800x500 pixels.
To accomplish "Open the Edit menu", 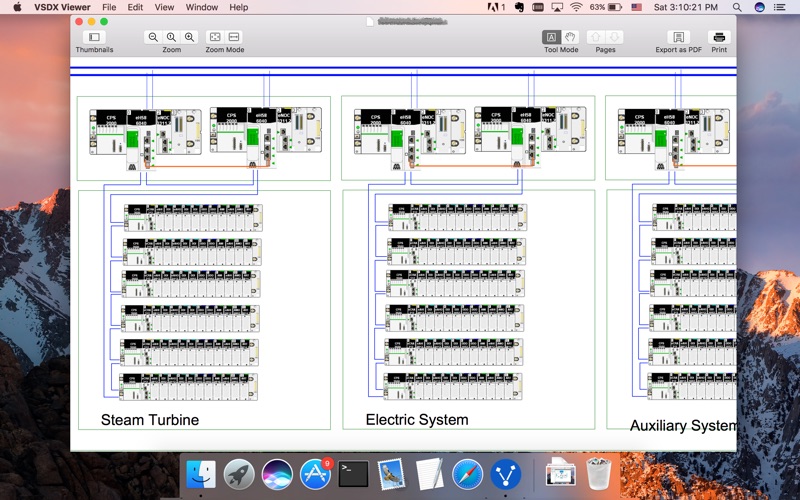I will click(135, 7).
